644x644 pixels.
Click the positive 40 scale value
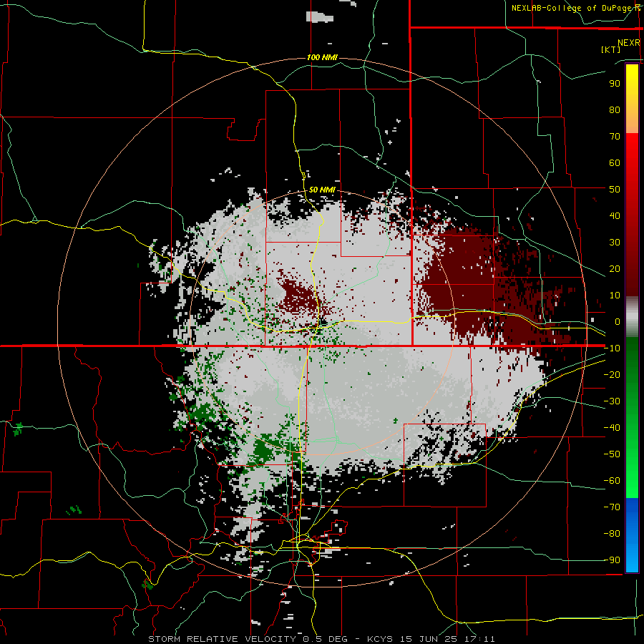click(615, 216)
